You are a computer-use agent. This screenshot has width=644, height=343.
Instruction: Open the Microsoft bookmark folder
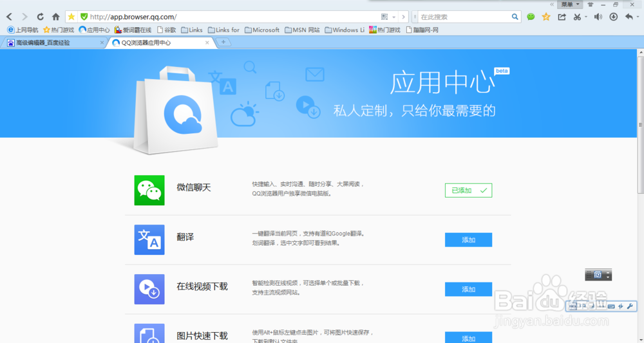click(262, 30)
